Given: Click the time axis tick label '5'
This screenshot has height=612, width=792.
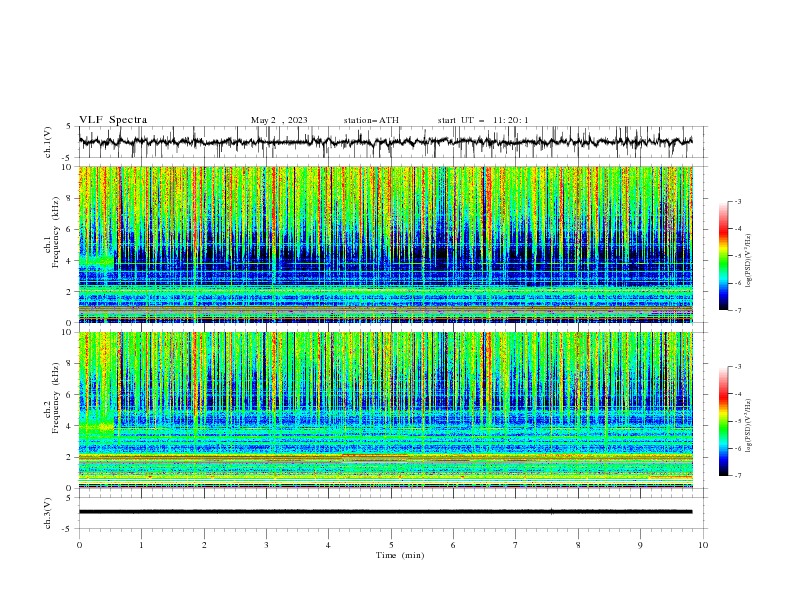Looking at the screenshot, I should pyautogui.click(x=391, y=545).
